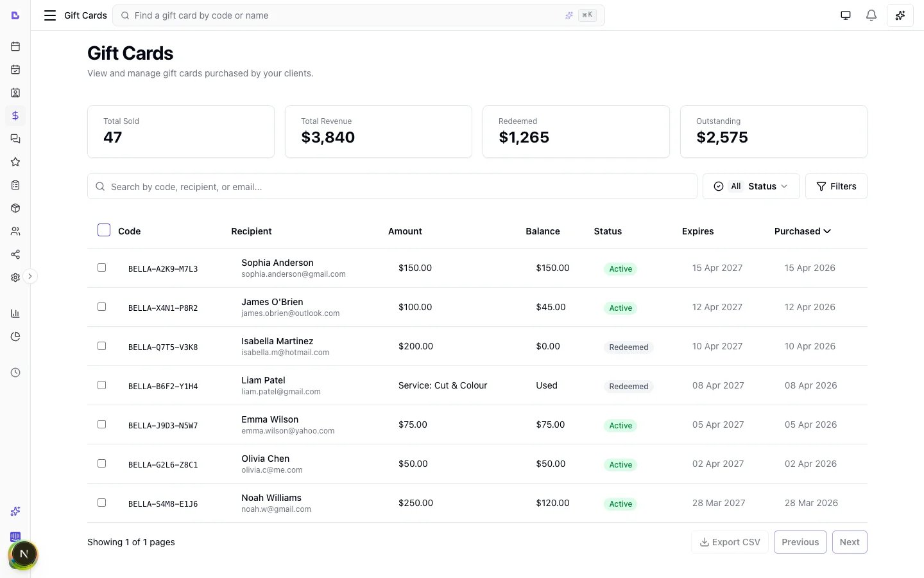Click the search by code, recipient, or email field
The height and width of the screenshot is (578, 924).
point(392,186)
